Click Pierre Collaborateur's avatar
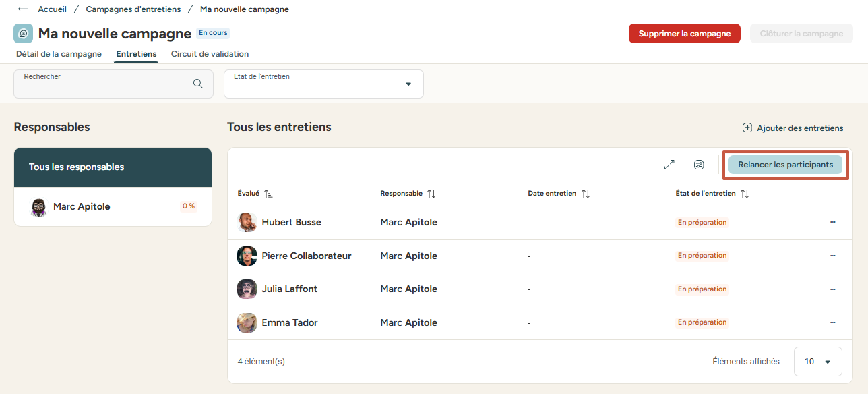The height and width of the screenshot is (394, 868). 247,256
